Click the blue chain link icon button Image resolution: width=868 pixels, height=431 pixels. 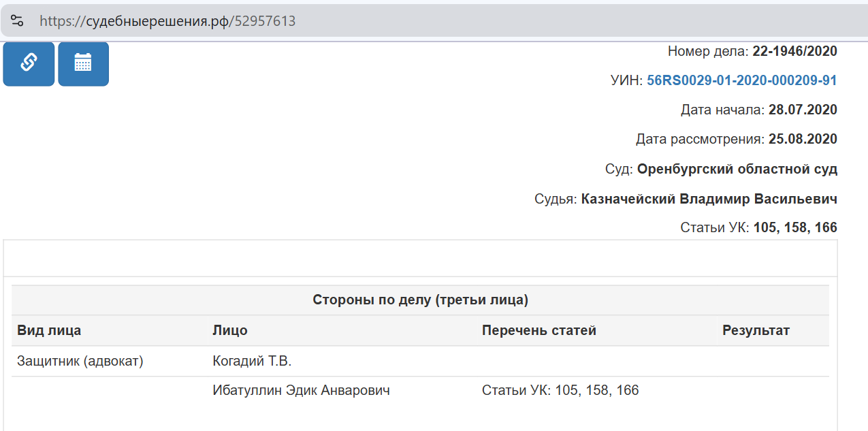tap(29, 63)
